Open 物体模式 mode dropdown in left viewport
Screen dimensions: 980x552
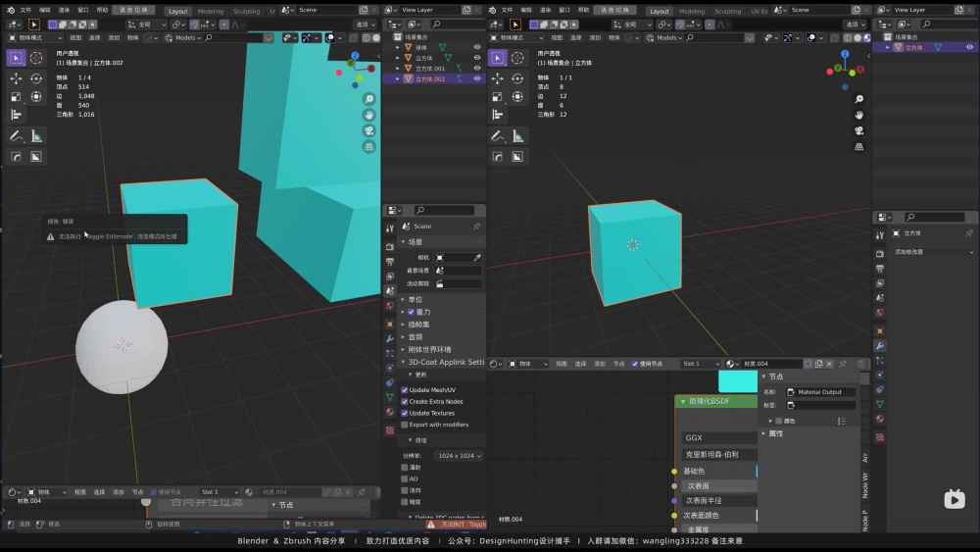tap(33, 37)
